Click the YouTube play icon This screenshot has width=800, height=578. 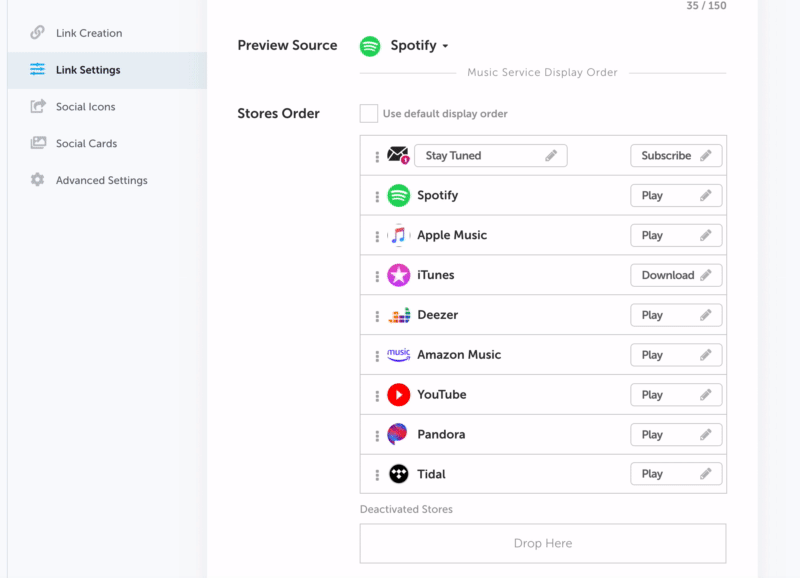point(398,394)
